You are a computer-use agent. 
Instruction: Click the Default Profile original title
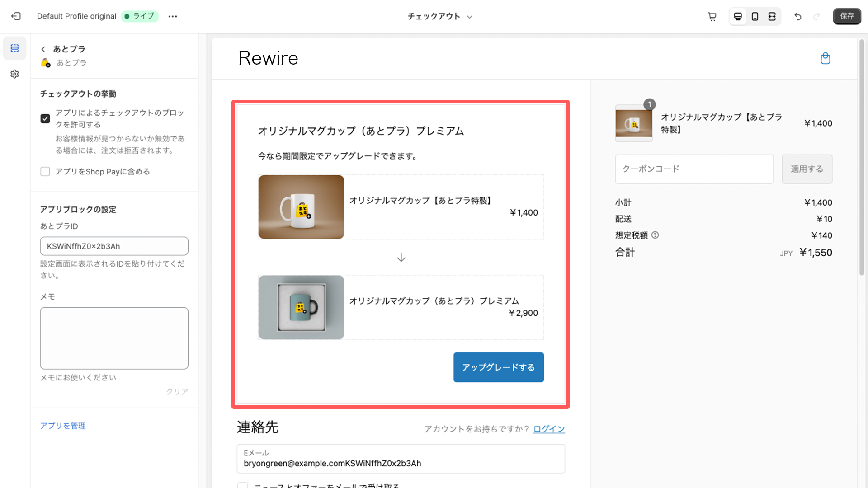(76, 16)
